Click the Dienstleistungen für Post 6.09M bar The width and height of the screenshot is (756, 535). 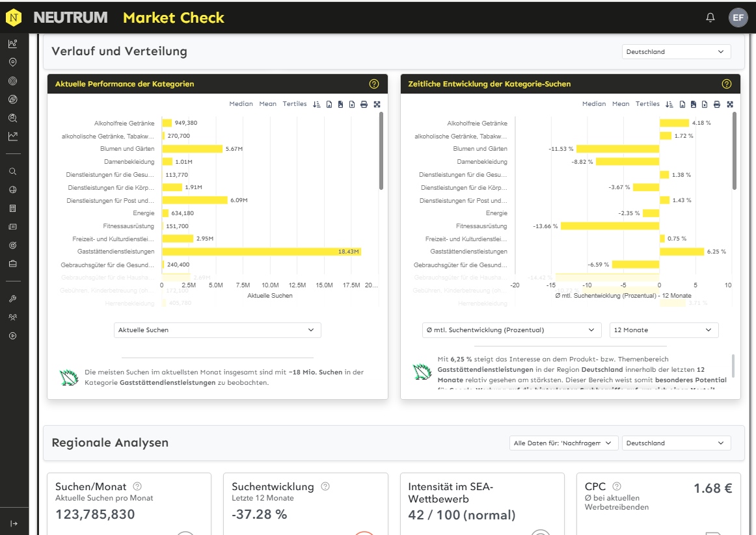tap(195, 200)
